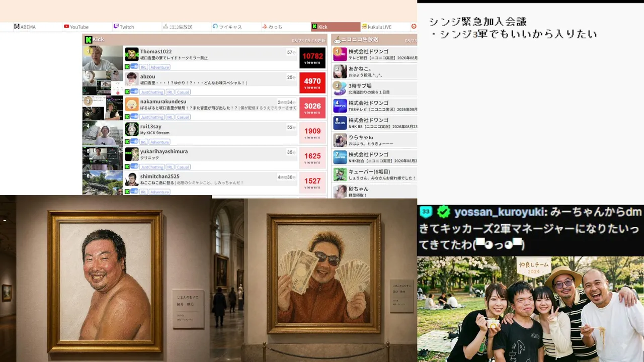The height and width of the screenshot is (362, 644).
Task: Click shimitchan2525's channel avatar
Action: pyautogui.click(x=132, y=179)
